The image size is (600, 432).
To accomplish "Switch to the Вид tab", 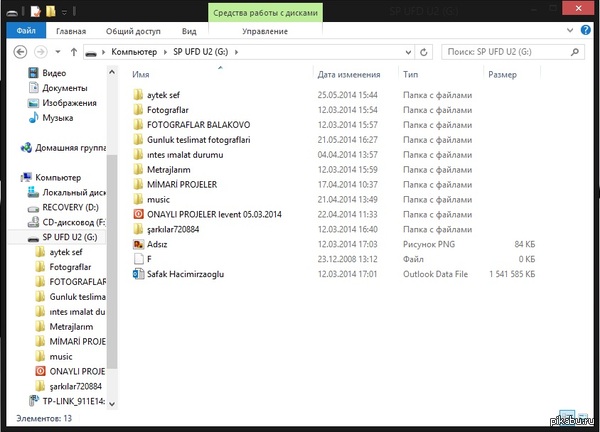I will 189,31.
